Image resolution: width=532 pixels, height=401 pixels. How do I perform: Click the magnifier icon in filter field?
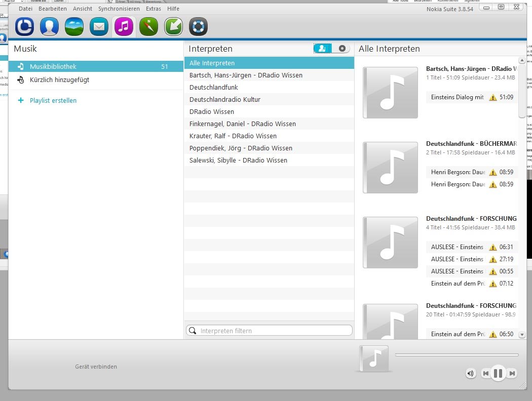click(193, 331)
